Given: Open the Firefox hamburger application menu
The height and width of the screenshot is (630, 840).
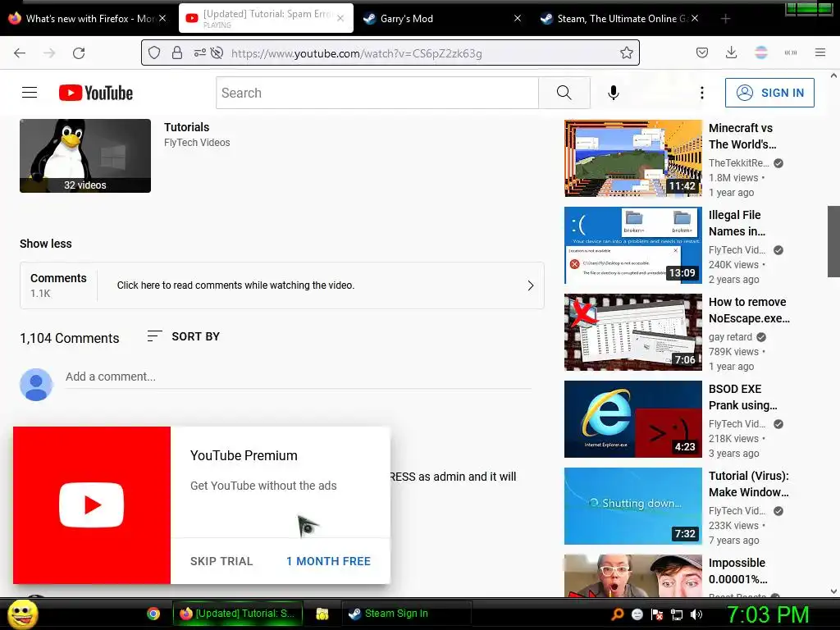Looking at the screenshot, I should [819, 53].
